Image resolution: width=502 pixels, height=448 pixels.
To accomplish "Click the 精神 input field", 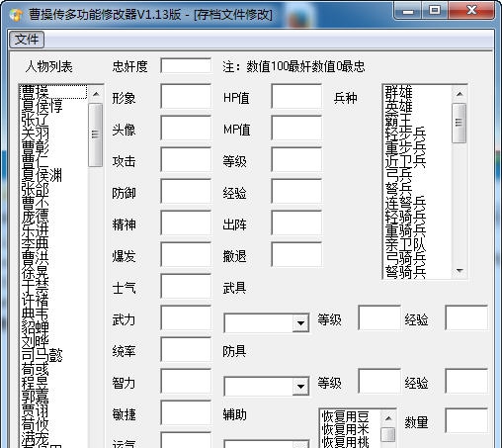I will click(x=186, y=223).
